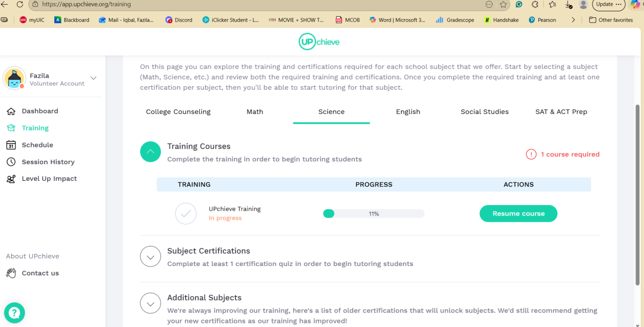Click the UPchieve logo in header
Image resolution: width=644 pixels, height=327 pixels.
coord(319,42)
